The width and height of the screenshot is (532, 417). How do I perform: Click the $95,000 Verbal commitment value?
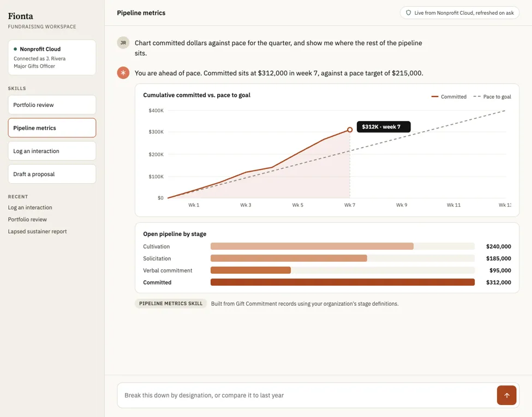pos(500,270)
